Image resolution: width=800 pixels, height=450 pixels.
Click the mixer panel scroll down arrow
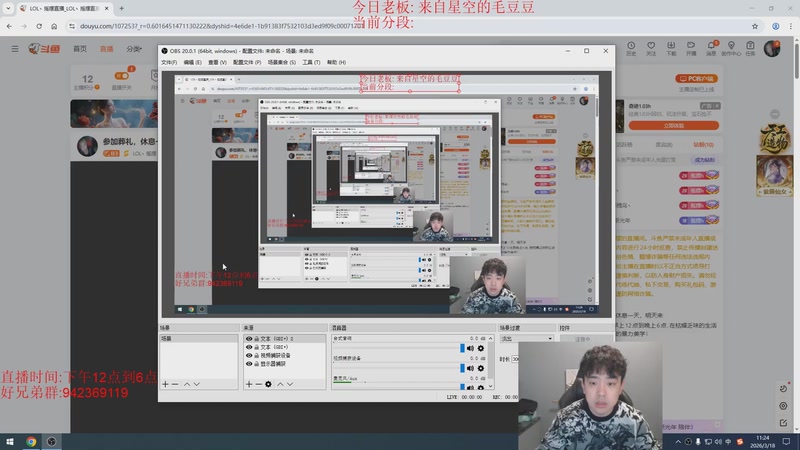point(490,386)
